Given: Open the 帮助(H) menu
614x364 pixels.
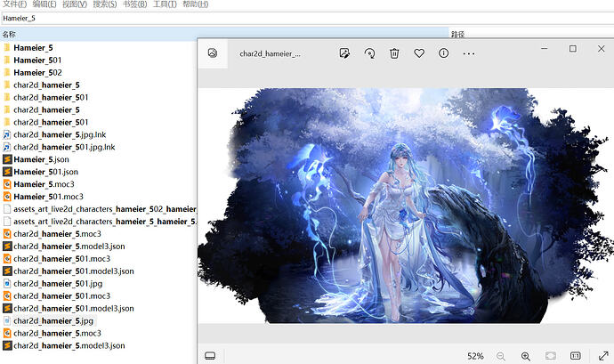Looking at the screenshot, I should [x=196, y=4].
